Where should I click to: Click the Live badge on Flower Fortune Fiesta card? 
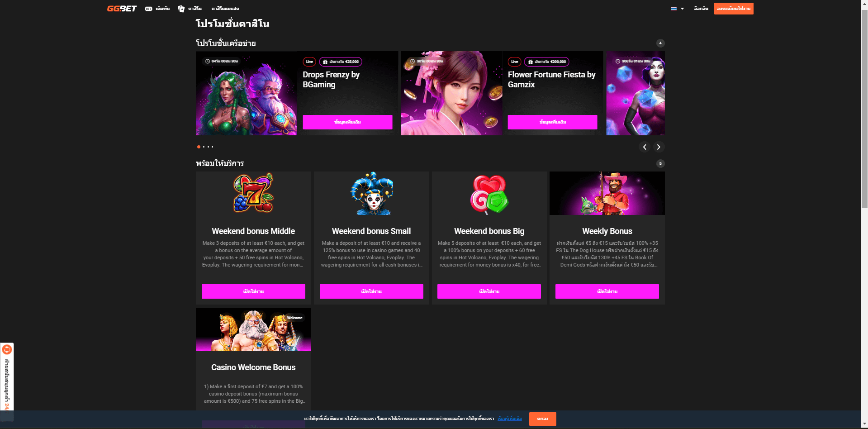(514, 62)
